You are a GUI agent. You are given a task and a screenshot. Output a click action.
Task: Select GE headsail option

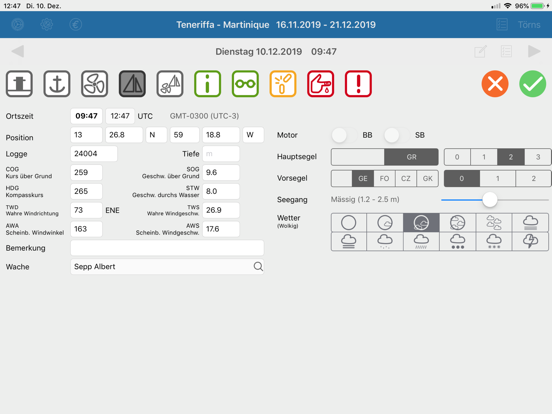[x=363, y=178]
